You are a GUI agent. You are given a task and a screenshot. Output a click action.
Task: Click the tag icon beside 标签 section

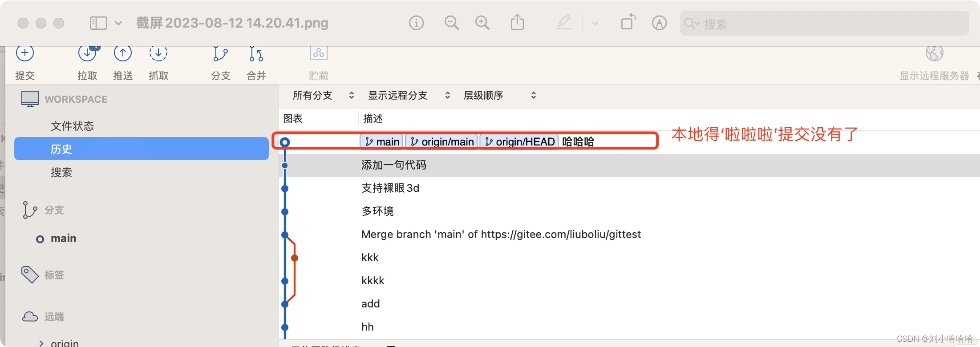tap(30, 274)
